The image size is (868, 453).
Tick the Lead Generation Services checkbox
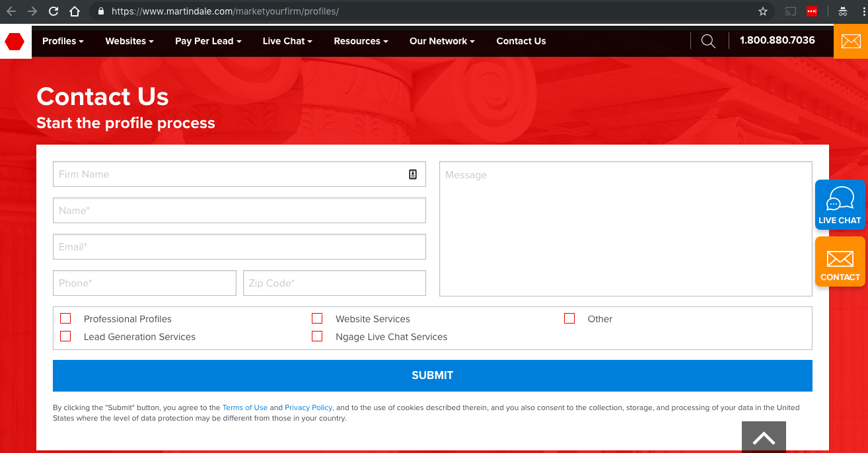65,336
